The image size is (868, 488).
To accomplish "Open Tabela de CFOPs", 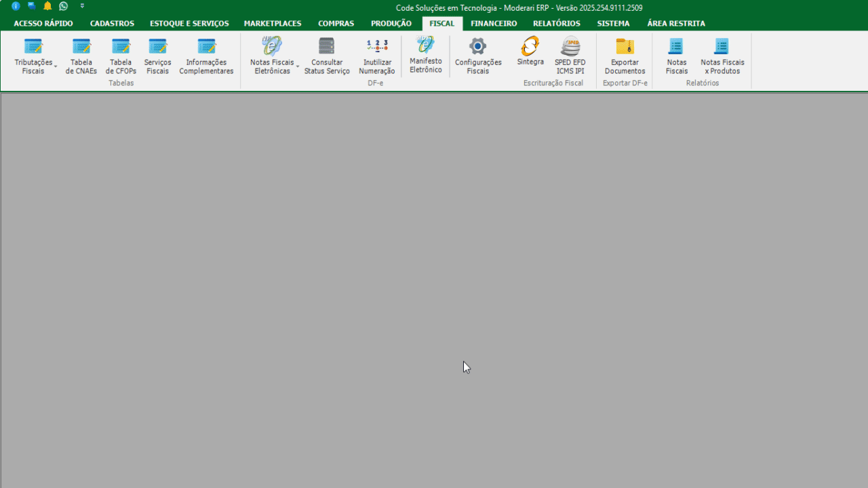I will click(x=121, y=56).
